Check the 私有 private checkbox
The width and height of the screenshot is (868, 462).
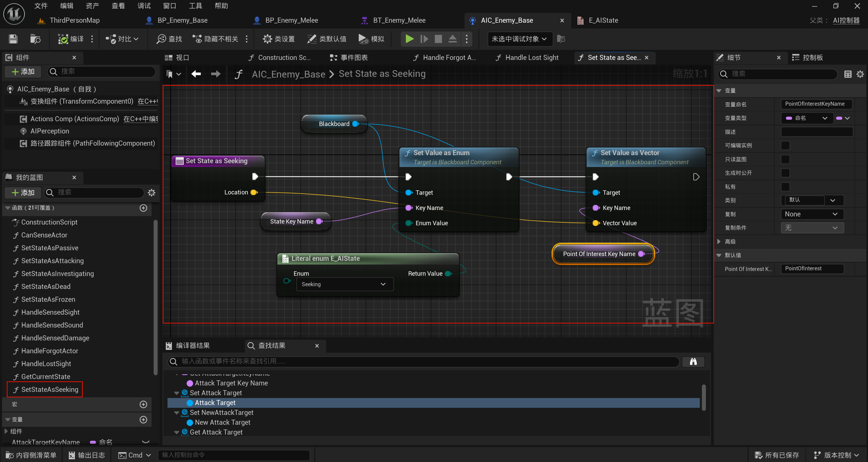[785, 187]
